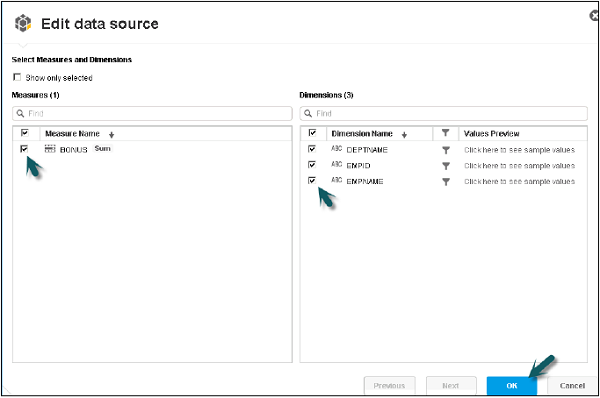Screen dimensions: 600x398
Task: Click the filter icon for EMPNAME
Action: click(x=446, y=182)
